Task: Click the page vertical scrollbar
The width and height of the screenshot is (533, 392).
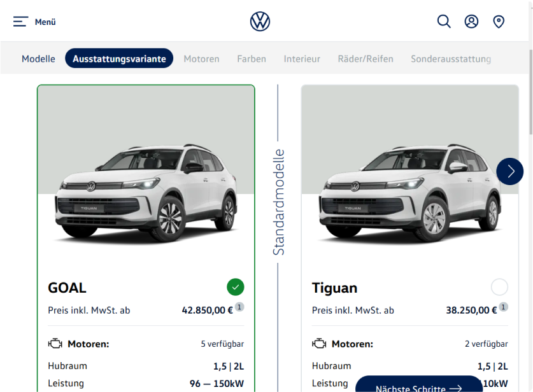Action: (530, 92)
